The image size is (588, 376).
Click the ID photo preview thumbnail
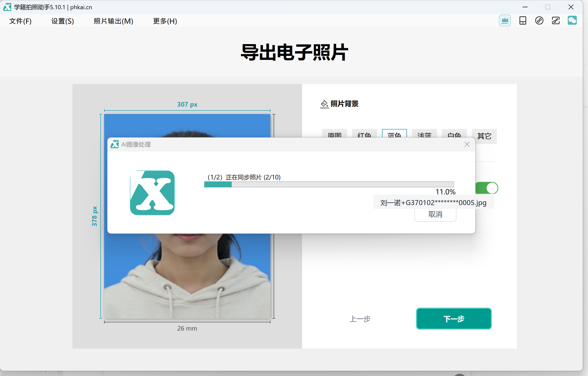(187, 216)
